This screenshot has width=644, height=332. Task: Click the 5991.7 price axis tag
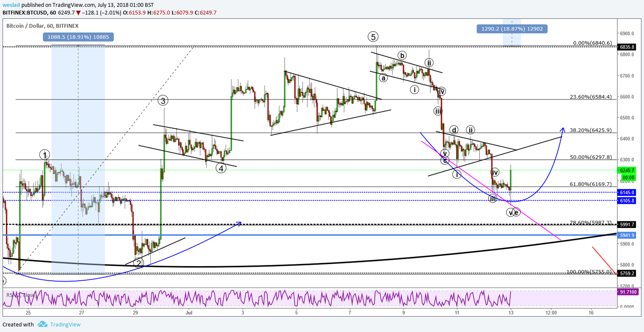(x=627, y=225)
